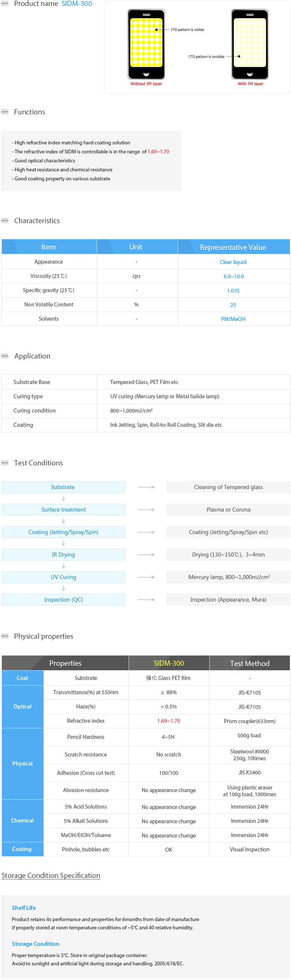Click the 'IR Drying' flow step box
The width and height of the screenshot is (291, 980).
pos(63,555)
